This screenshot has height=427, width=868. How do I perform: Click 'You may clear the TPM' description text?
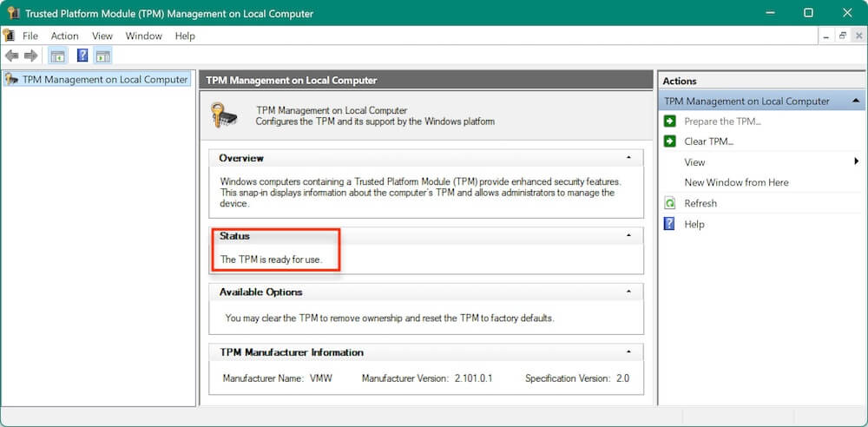(390, 319)
